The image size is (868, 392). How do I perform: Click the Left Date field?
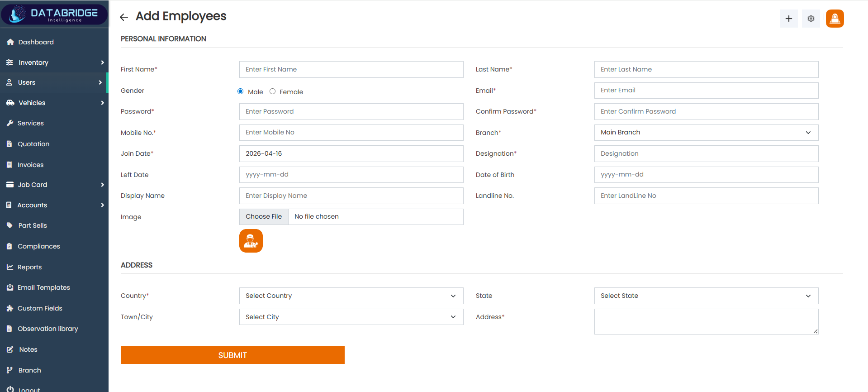pos(351,175)
